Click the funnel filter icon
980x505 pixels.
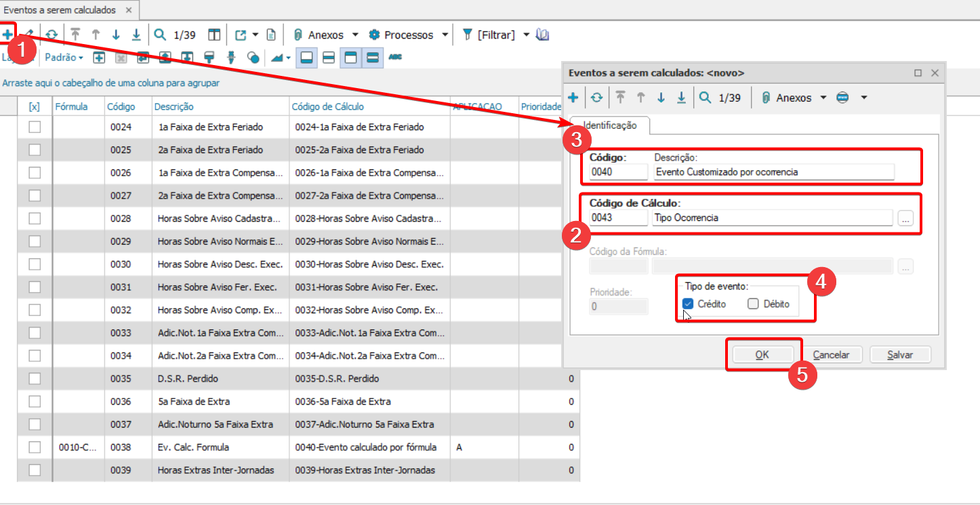pos(467,35)
